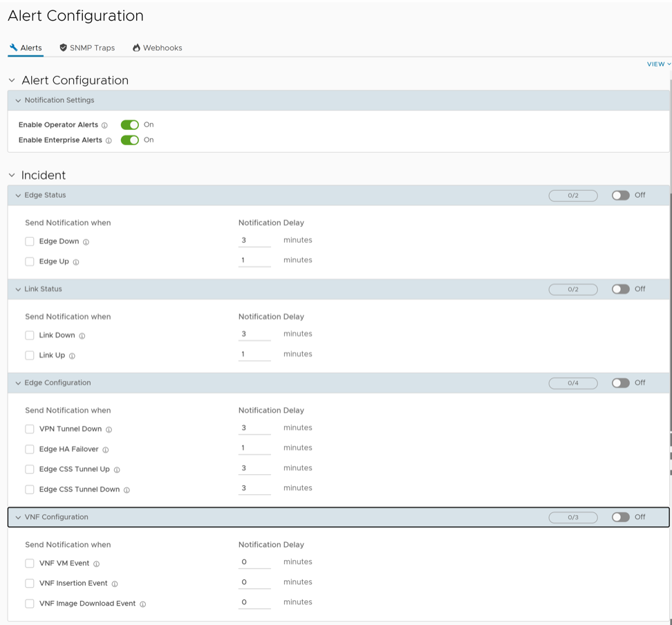Check the Edge CSS Tunnel Down checkbox

30,489
